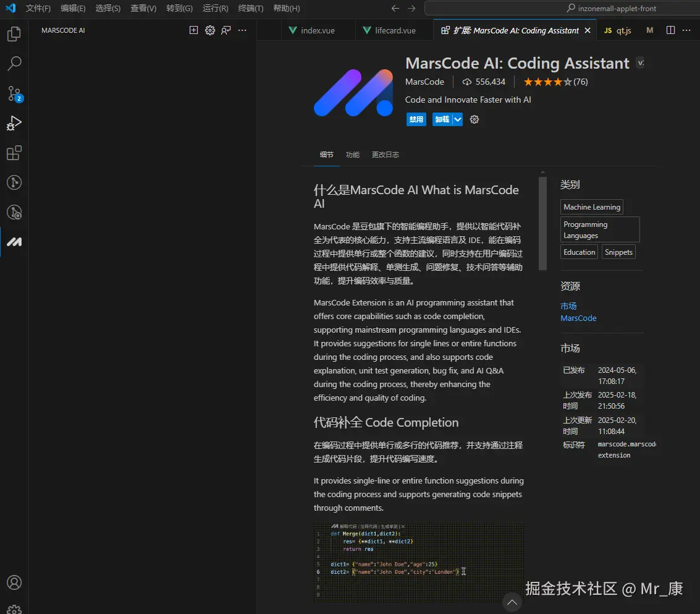This screenshot has width=700, height=614.
Task: Click the 禁用 (Disable) button
Action: tap(416, 119)
